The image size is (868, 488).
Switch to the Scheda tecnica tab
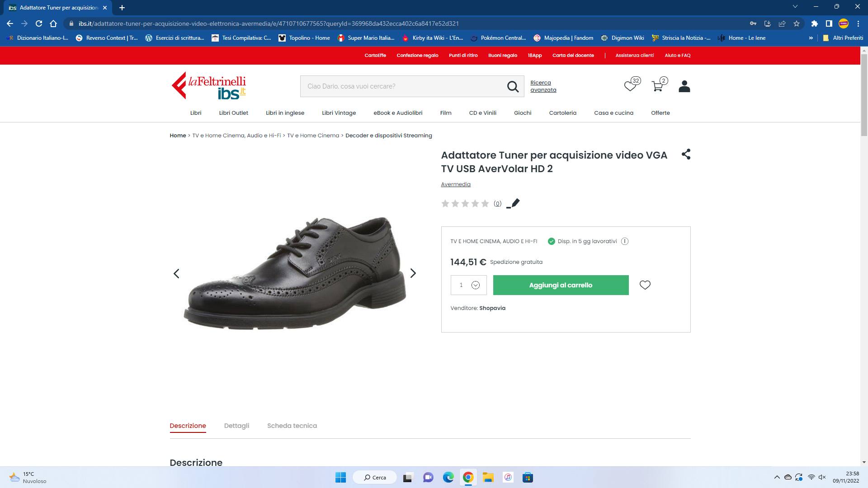[292, 426]
